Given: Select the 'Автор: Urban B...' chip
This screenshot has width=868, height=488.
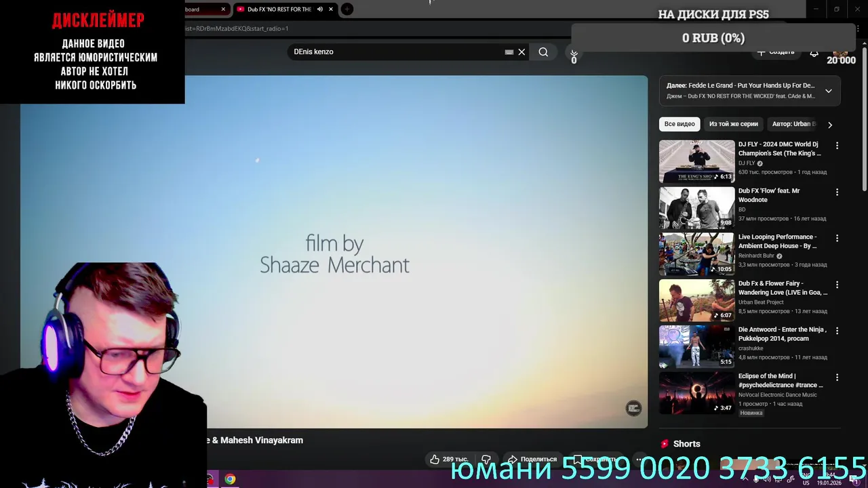Looking at the screenshot, I should click(793, 124).
